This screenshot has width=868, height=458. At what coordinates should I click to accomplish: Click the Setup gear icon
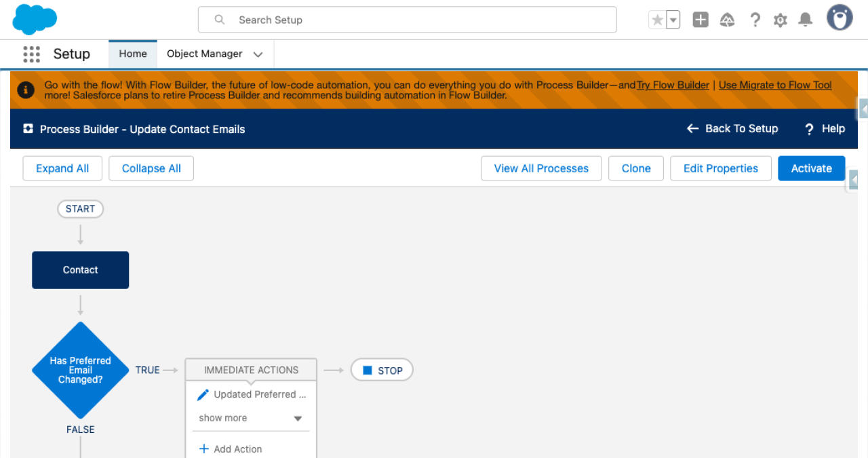pyautogui.click(x=780, y=20)
